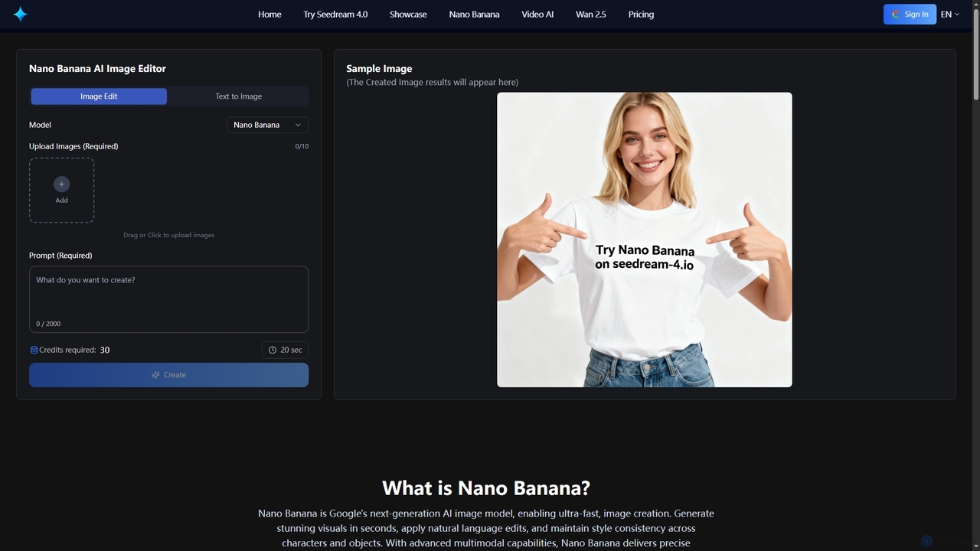Click the Google logo in Sign In

[x=896, y=14]
